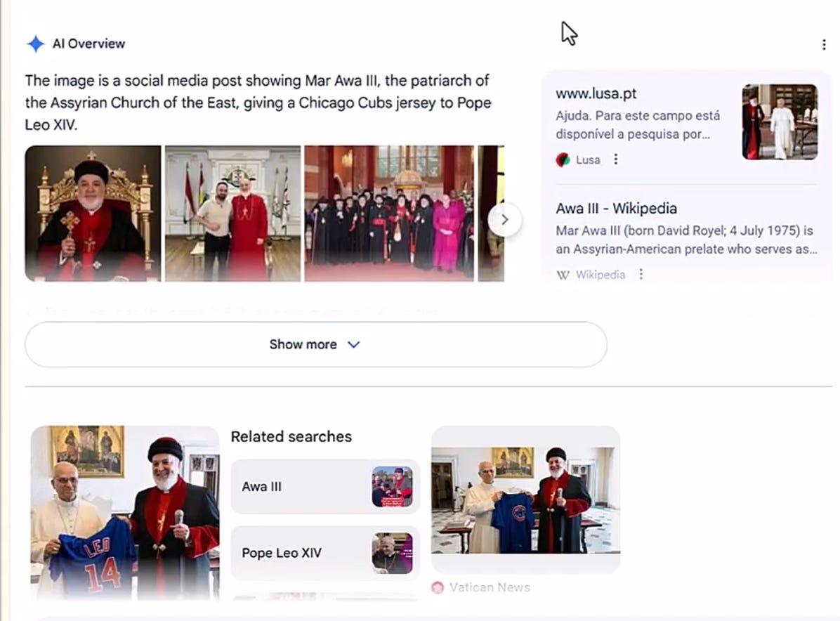840x621 pixels.
Task: Click the AI Overview title text
Action: pyautogui.click(x=88, y=44)
